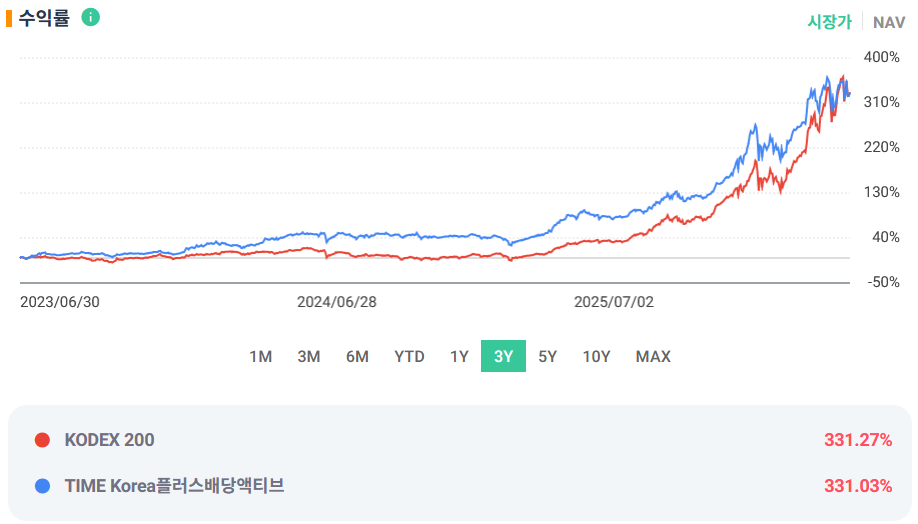Open the TIME Korea플러스배당액티브 label

tap(174, 486)
